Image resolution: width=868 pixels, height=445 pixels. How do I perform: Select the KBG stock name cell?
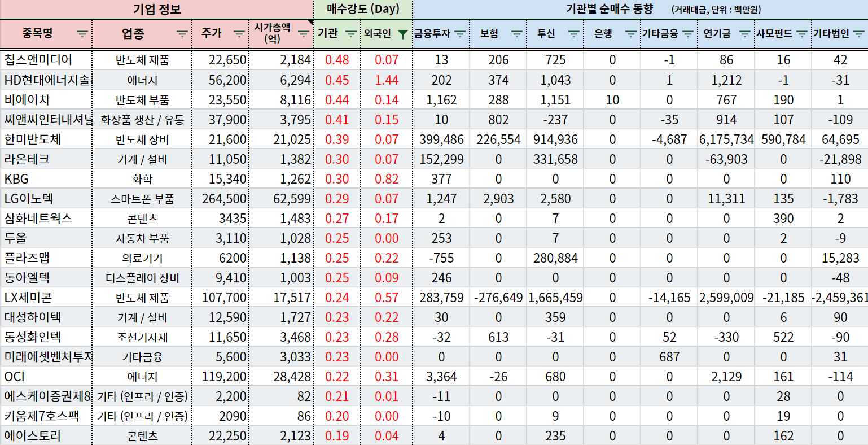[x=46, y=178]
